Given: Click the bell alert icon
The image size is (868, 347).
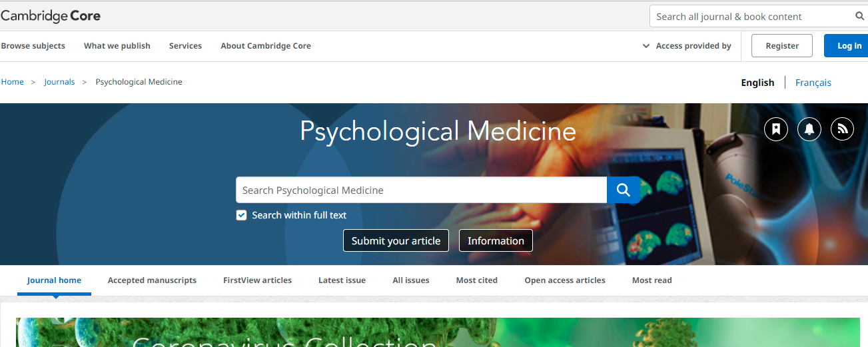Looking at the screenshot, I should (809, 129).
